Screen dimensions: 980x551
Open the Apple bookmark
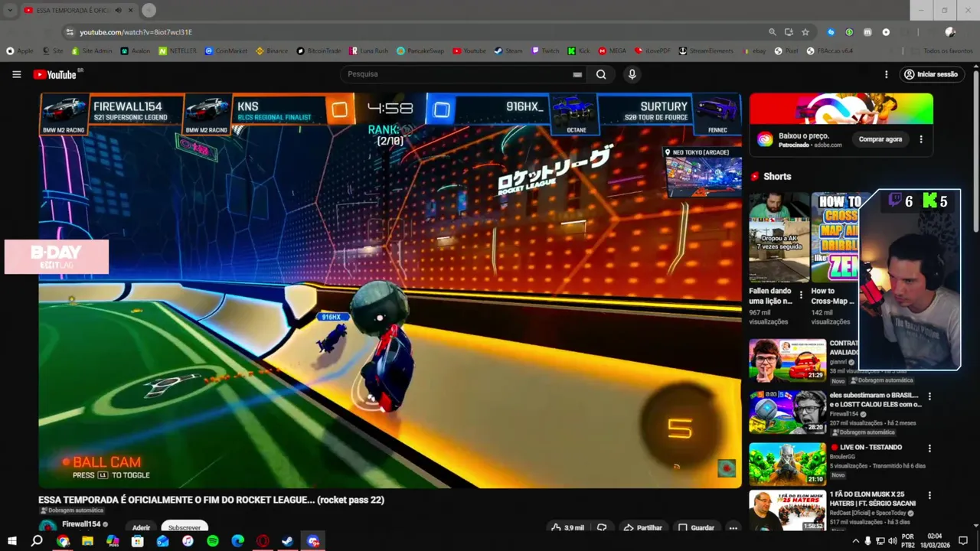tap(20, 51)
